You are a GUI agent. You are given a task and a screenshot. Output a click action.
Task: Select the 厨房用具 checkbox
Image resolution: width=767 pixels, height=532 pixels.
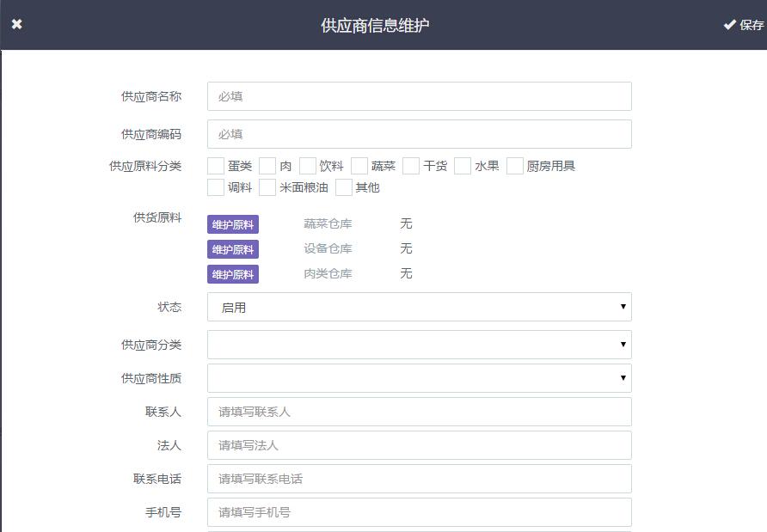pyautogui.click(x=515, y=166)
